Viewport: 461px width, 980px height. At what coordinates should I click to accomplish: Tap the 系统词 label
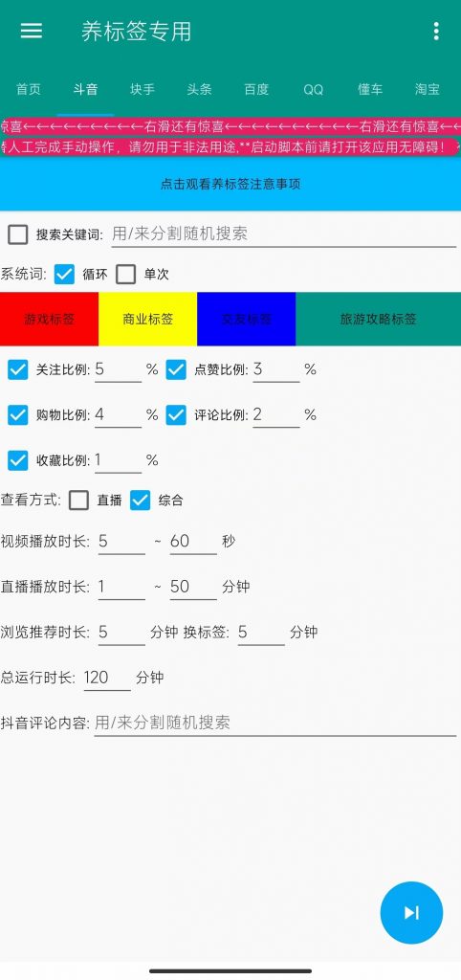(x=23, y=275)
